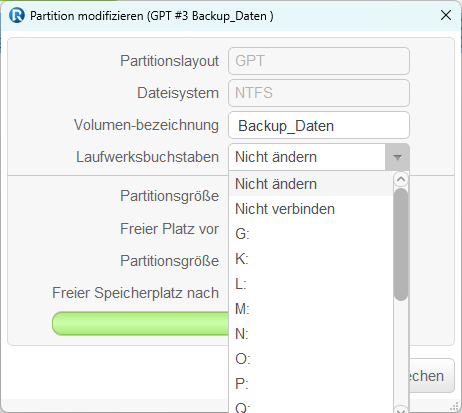Click the Volumen-bezeichnung field with Backup_Daten
Image resolution: width=462 pixels, height=413 pixels.
click(319, 125)
